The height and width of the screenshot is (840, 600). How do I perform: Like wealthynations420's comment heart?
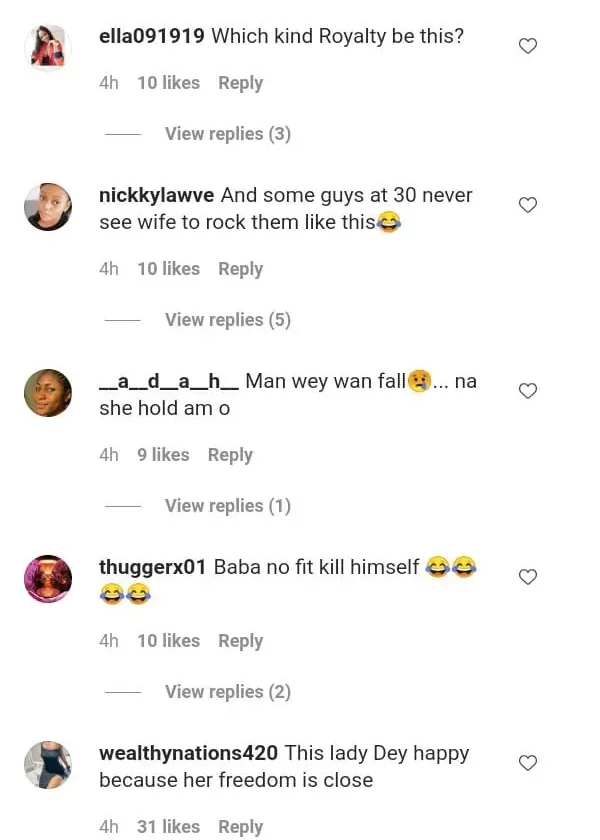click(528, 763)
